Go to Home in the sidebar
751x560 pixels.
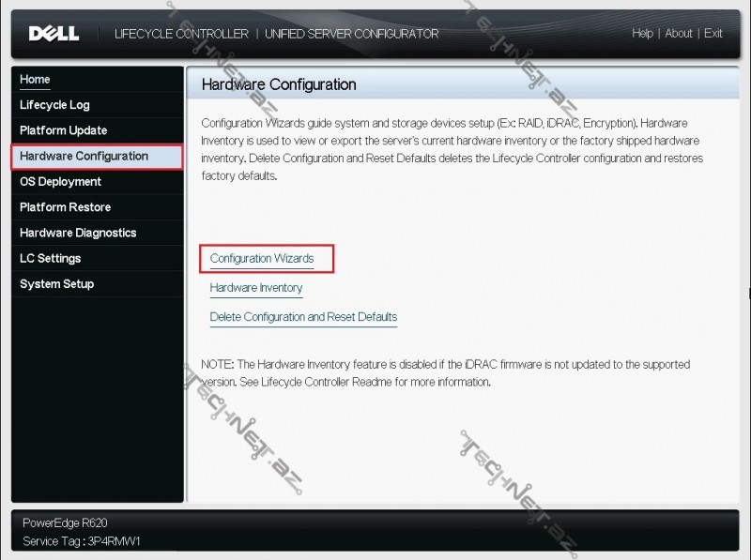tap(36, 80)
